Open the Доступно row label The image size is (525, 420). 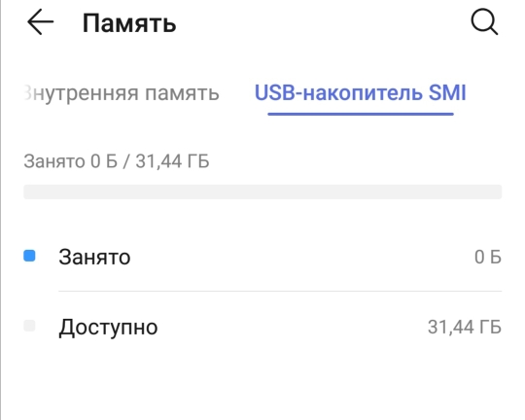tap(108, 328)
